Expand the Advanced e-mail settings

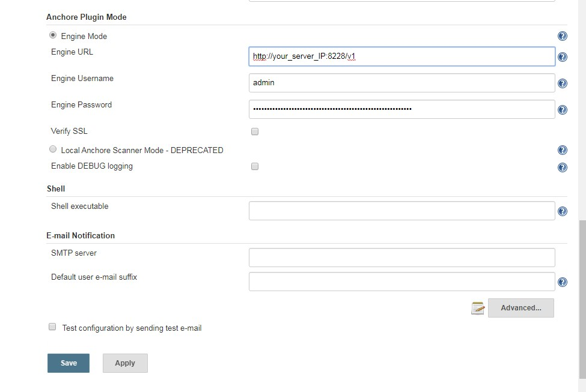[521, 308]
